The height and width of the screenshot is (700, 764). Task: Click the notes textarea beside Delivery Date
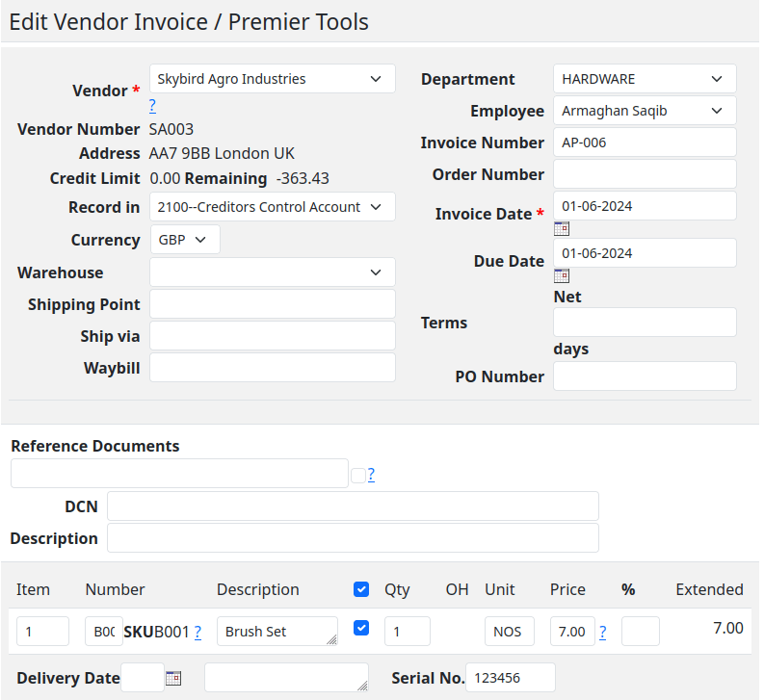pyautogui.click(x=286, y=678)
